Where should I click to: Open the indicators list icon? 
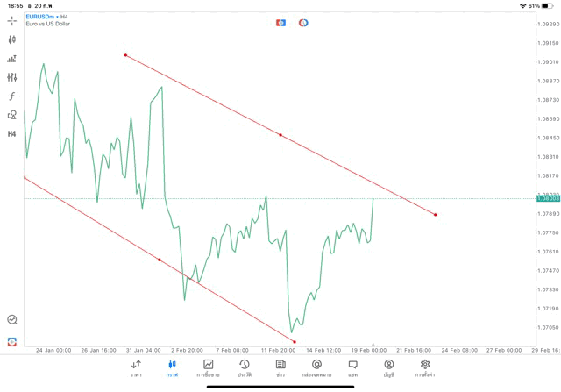12,59
